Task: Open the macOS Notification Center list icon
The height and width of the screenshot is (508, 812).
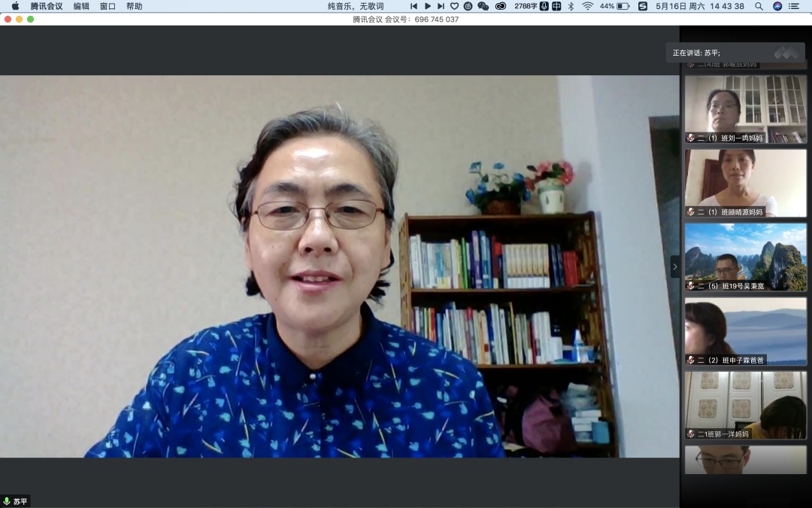Action: coord(795,6)
